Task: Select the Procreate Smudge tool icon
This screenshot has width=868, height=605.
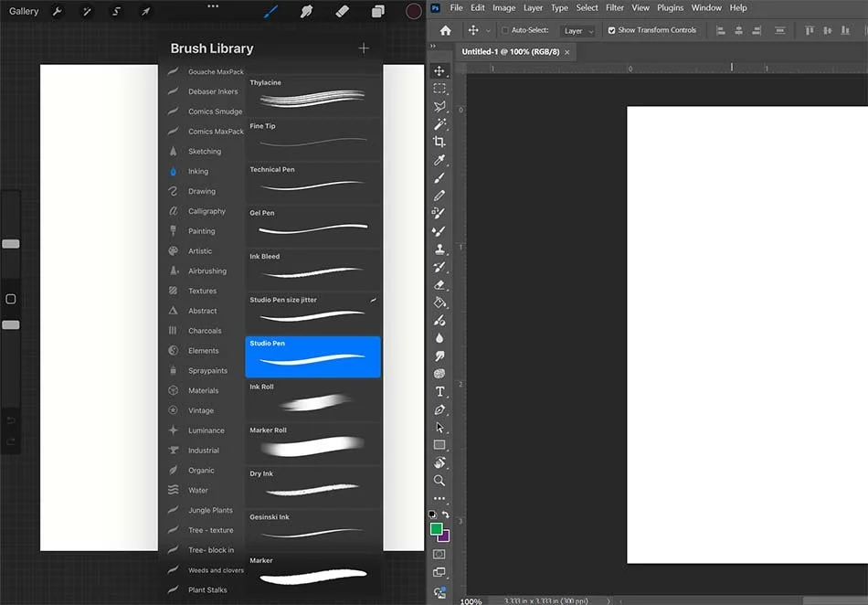Action: 306,11
